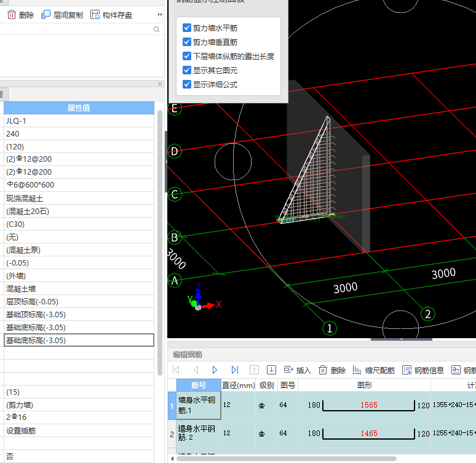The width and height of the screenshot is (476, 463).
Task: Go to previous rebar record icon
Action: tap(196, 370)
